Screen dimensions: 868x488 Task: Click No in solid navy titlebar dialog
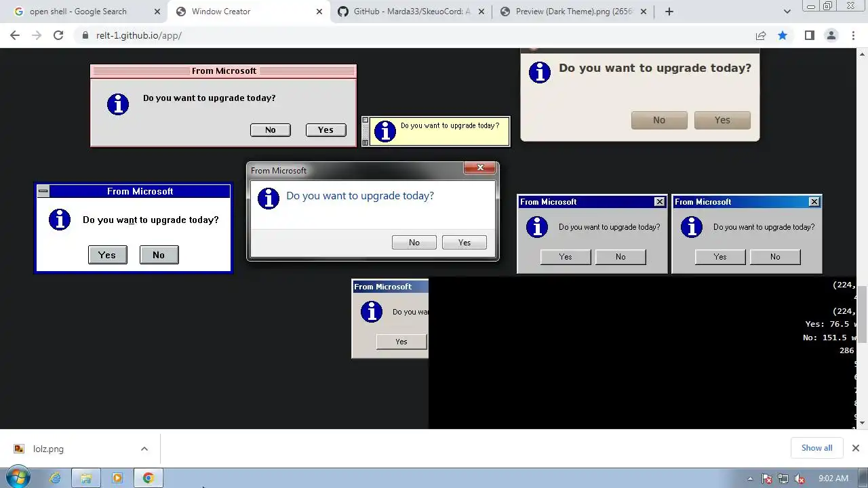[620, 257]
